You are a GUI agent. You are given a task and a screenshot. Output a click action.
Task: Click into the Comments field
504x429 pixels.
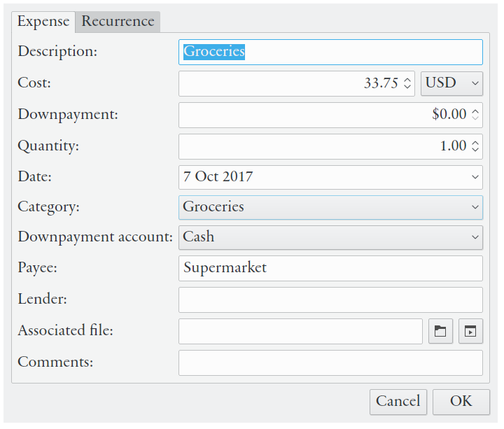pyautogui.click(x=330, y=363)
